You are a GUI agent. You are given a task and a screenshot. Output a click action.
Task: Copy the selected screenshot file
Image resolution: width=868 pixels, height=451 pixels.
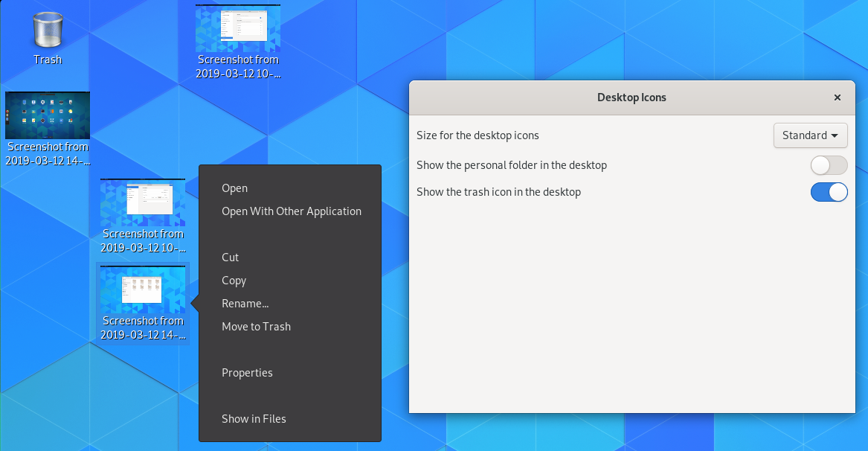(x=234, y=281)
